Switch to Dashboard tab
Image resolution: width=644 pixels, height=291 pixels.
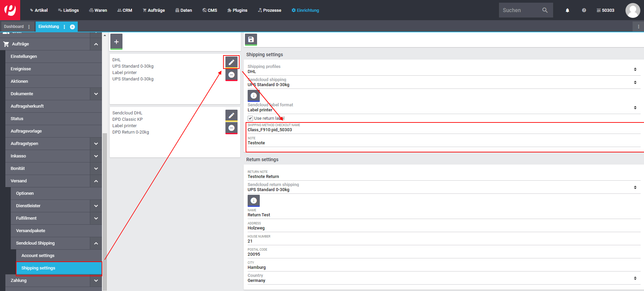pos(14,27)
